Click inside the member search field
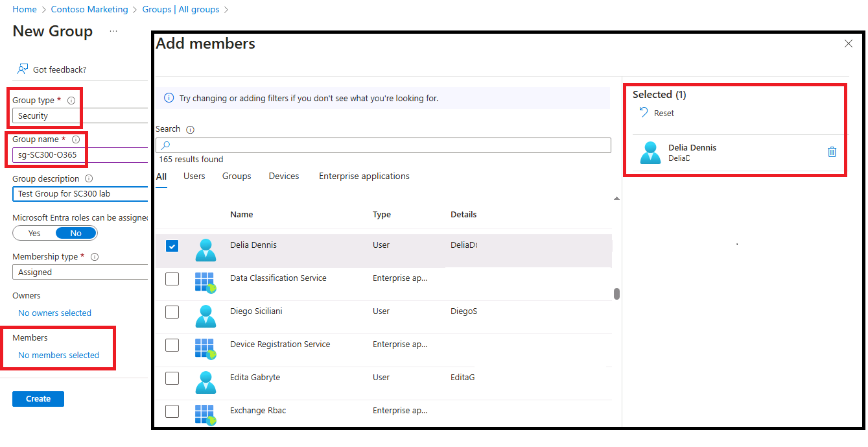 tap(382, 145)
